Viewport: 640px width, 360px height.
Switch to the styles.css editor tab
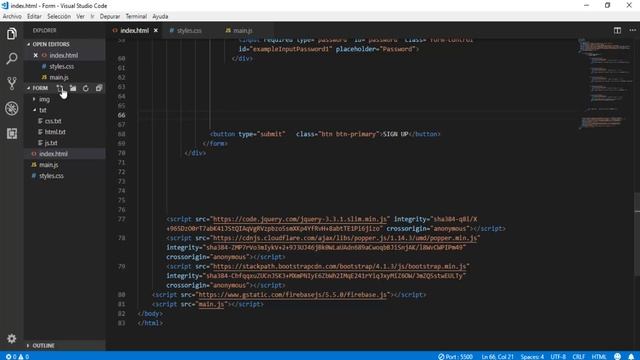click(x=190, y=31)
